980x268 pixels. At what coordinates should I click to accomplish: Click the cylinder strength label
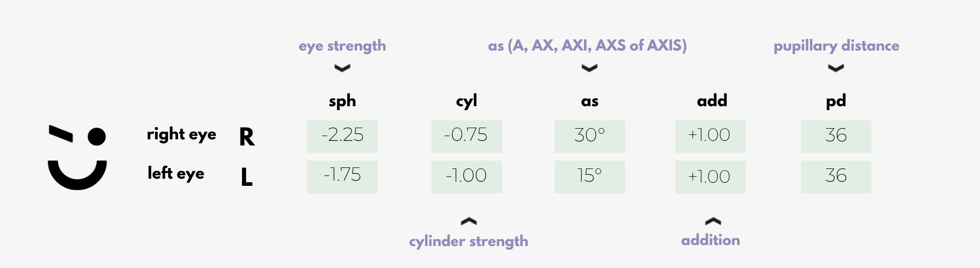click(468, 241)
